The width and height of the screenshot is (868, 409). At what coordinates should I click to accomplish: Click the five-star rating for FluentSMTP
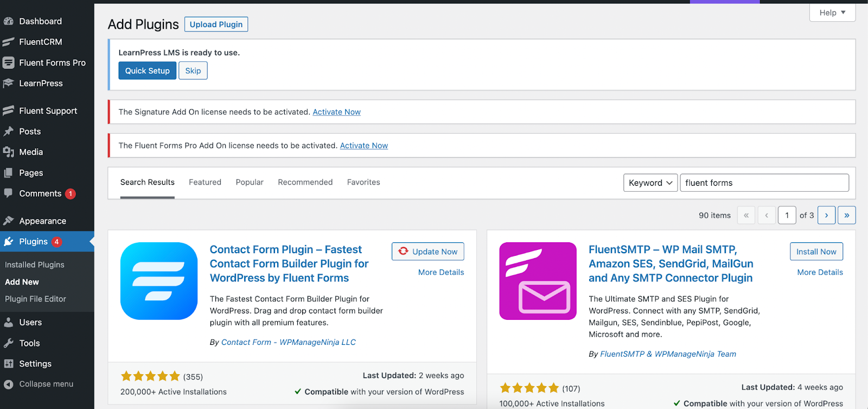tap(529, 388)
